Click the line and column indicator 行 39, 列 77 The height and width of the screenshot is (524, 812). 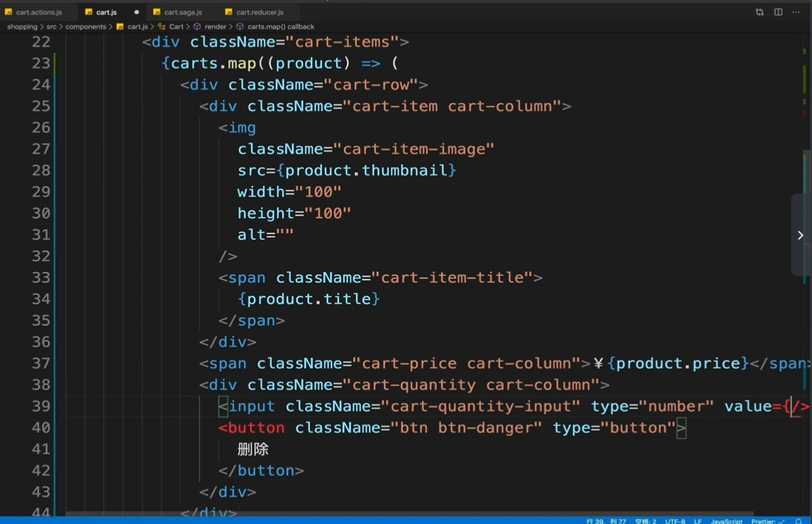[x=607, y=521]
